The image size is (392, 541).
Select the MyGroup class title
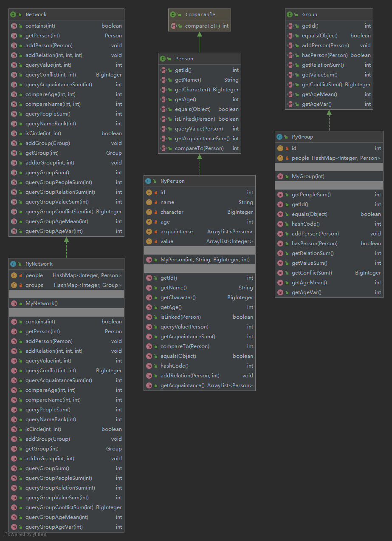[x=302, y=137]
